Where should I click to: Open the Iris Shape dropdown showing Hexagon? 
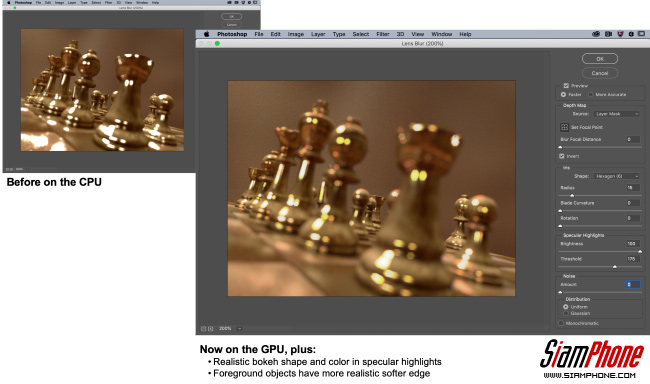tap(616, 176)
